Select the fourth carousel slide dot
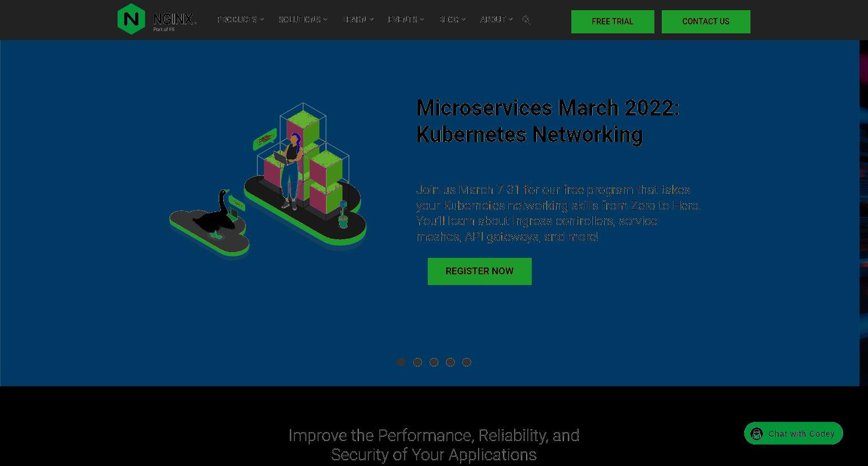The image size is (868, 466). (x=450, y=362)
